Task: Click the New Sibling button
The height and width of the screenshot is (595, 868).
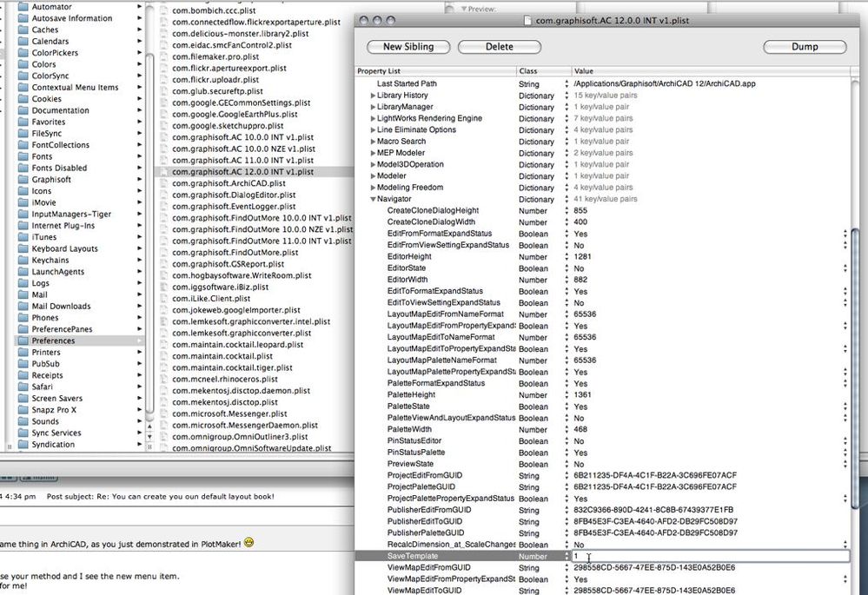Action: 408,47
